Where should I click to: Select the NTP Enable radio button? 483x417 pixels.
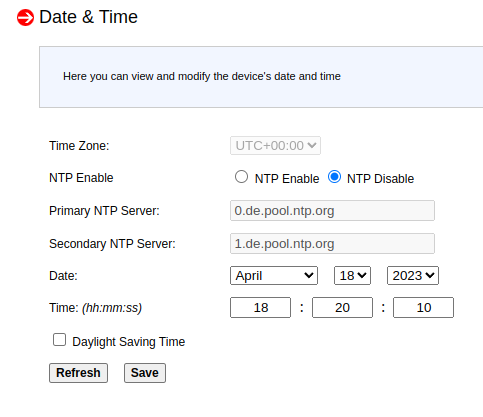241,177
